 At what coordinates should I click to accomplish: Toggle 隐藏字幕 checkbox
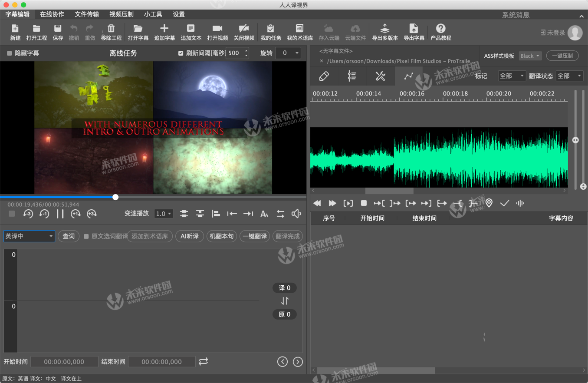point(10,53)
